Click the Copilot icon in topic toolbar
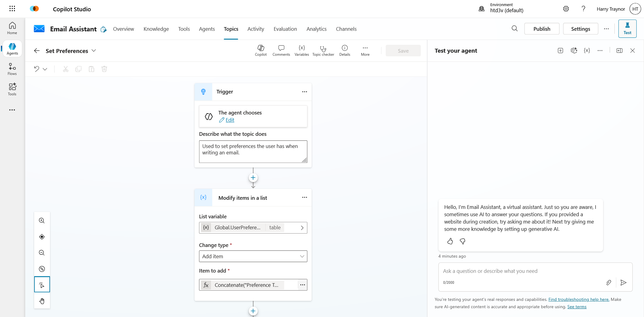This screenshot has height=317, width=644. 261,51
